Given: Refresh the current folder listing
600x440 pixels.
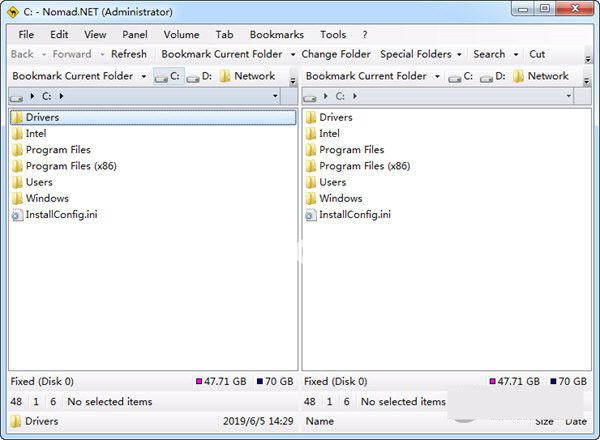Looking at the screenshot, I should 129,54.
